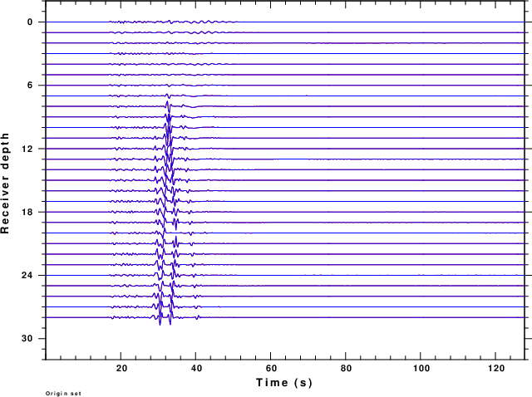Click the seismic trace at receiver depth 12
This screenshot has height=397, width=532.
[x=285, y=149]
